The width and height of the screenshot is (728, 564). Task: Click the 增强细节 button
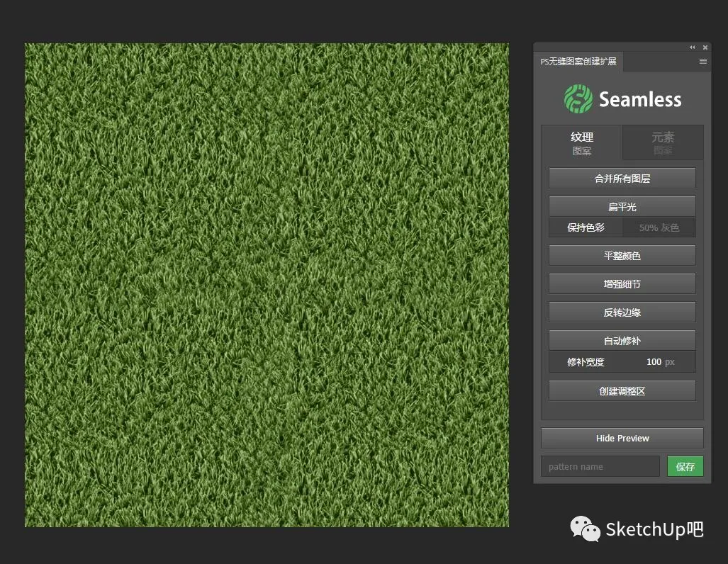click(622, 284)
